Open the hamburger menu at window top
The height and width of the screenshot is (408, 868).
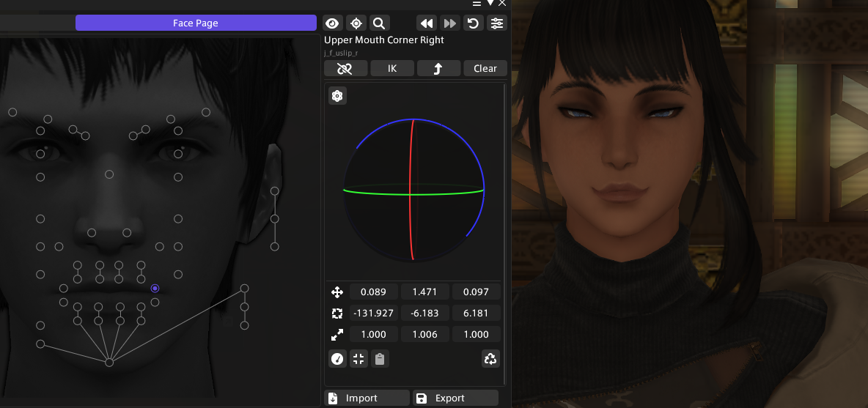(477, 4)
